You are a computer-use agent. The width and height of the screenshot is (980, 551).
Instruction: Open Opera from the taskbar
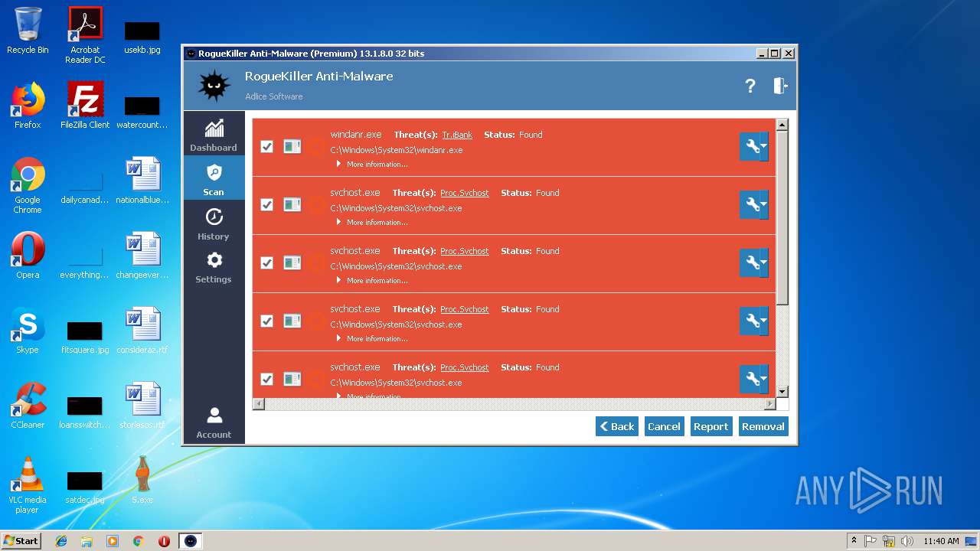(x=164, y=541)
